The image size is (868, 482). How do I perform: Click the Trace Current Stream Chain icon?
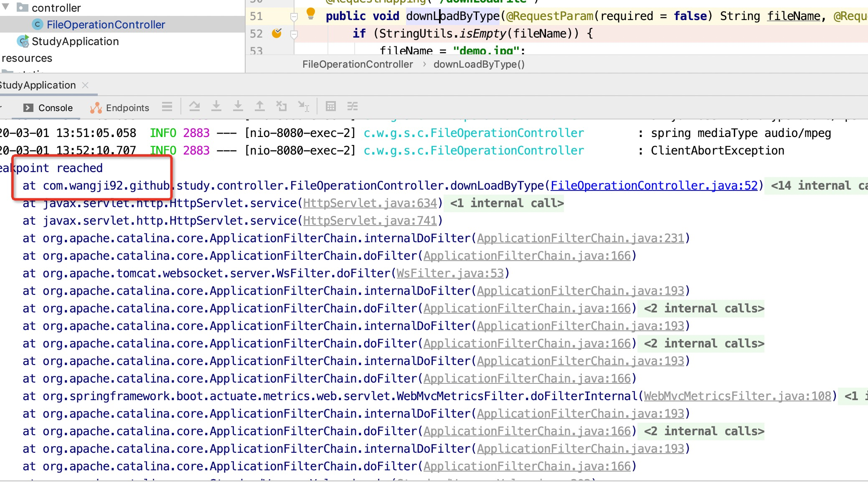[x=353, y=107]
